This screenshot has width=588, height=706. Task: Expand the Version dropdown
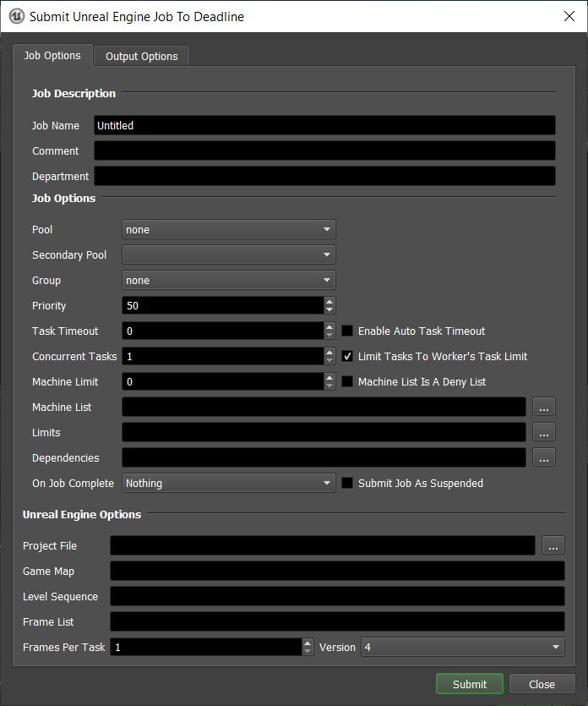462,647
